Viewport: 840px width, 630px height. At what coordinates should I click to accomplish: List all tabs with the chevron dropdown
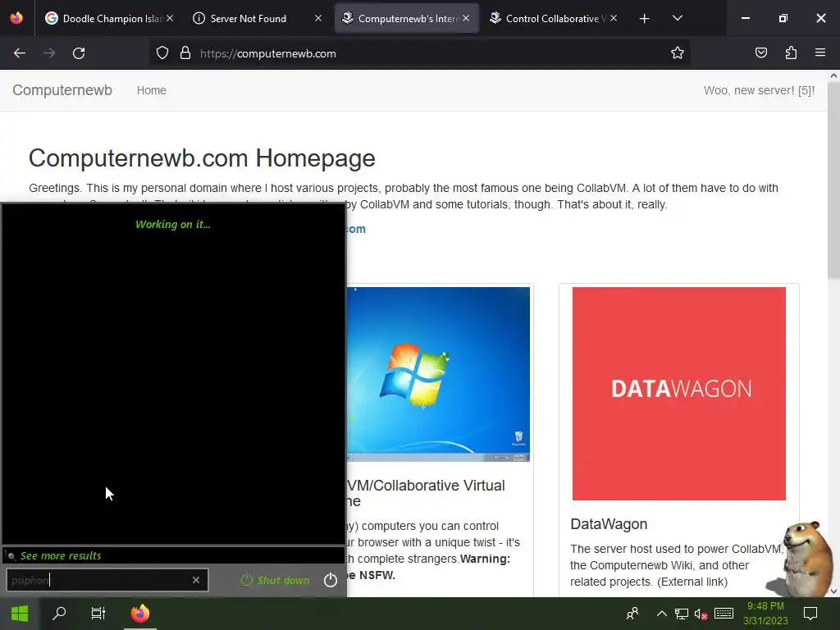677,19
